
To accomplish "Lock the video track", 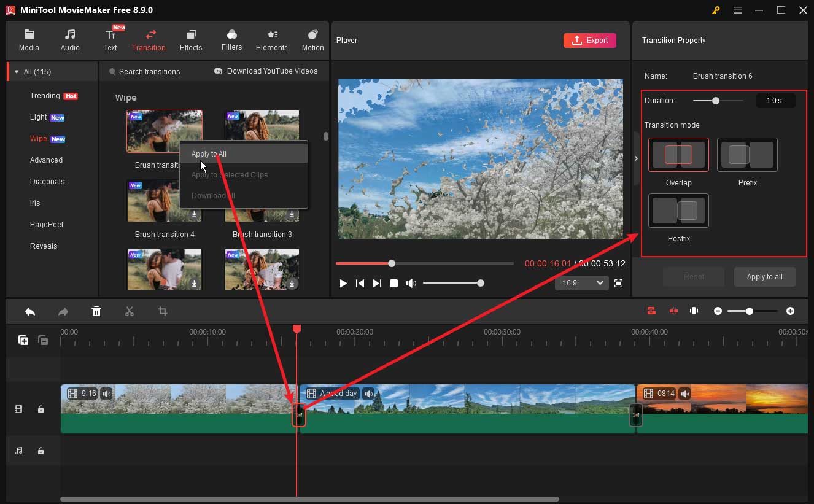I will click(x=41, y=409).
